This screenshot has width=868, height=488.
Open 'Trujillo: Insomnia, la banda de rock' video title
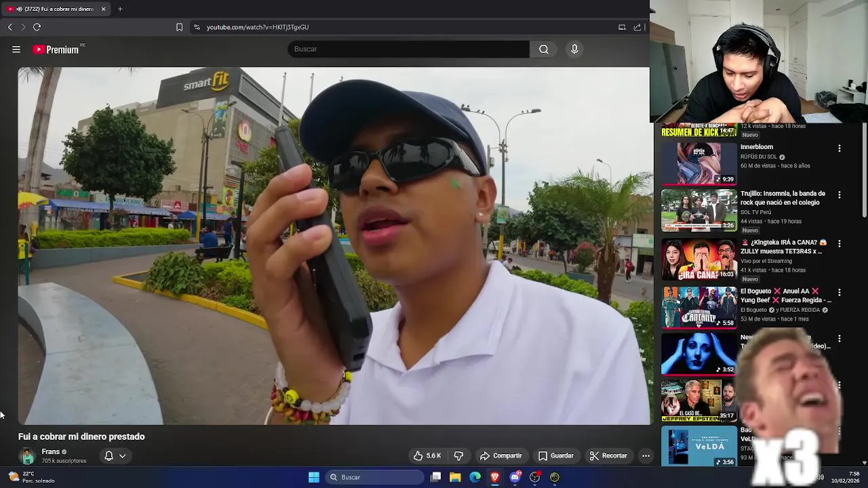click(x=783, y=198)
